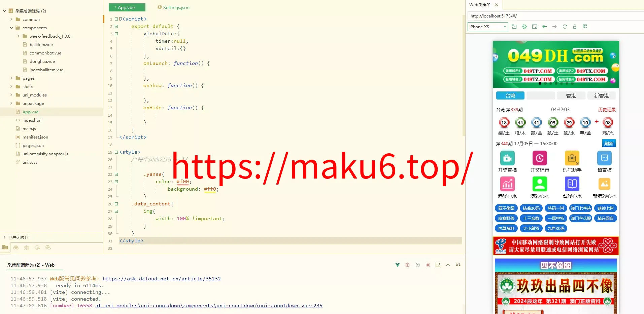644x314 pixels.
Task: Open the project explorer folder icon
Action: point(5,247)
